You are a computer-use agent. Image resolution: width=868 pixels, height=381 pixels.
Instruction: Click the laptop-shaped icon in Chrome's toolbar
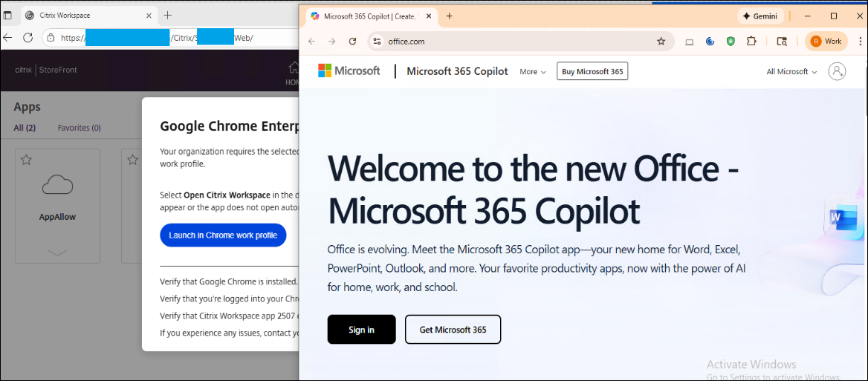pos(689,42)
